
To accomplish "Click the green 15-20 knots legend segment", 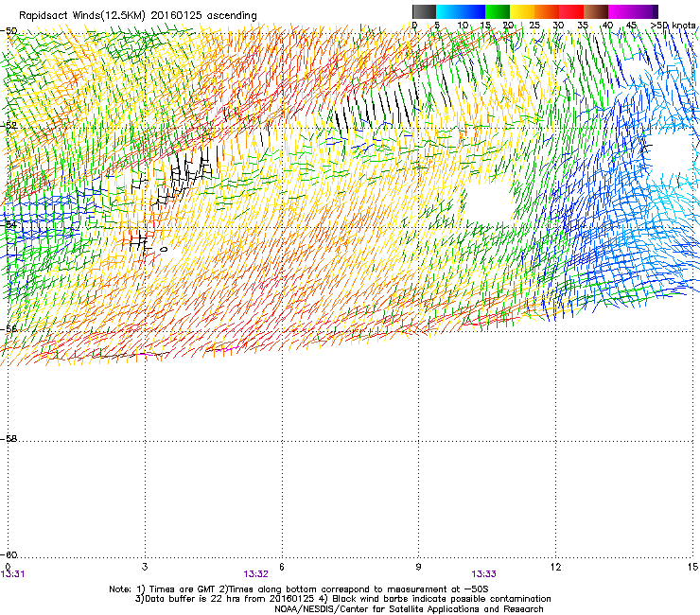I will coord(498,11).
